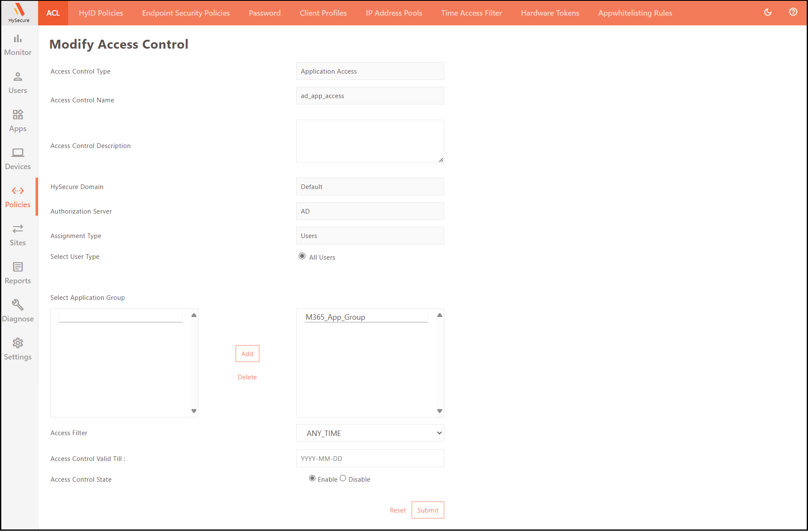Switch to the HyID Policies tab

point(101,13)
